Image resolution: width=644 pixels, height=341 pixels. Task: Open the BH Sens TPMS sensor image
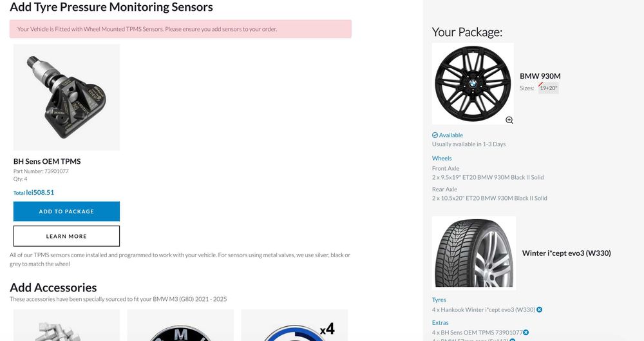coord(66,97)
